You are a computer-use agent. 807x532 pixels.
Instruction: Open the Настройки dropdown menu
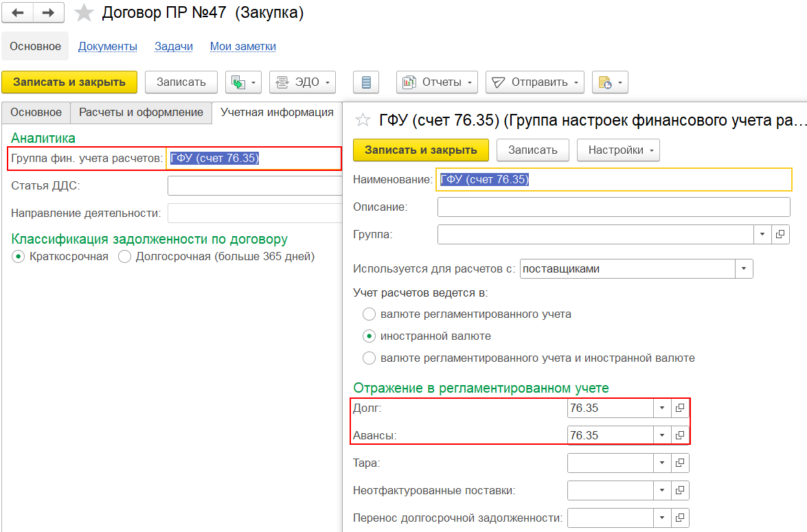click(x=618, y=150)
